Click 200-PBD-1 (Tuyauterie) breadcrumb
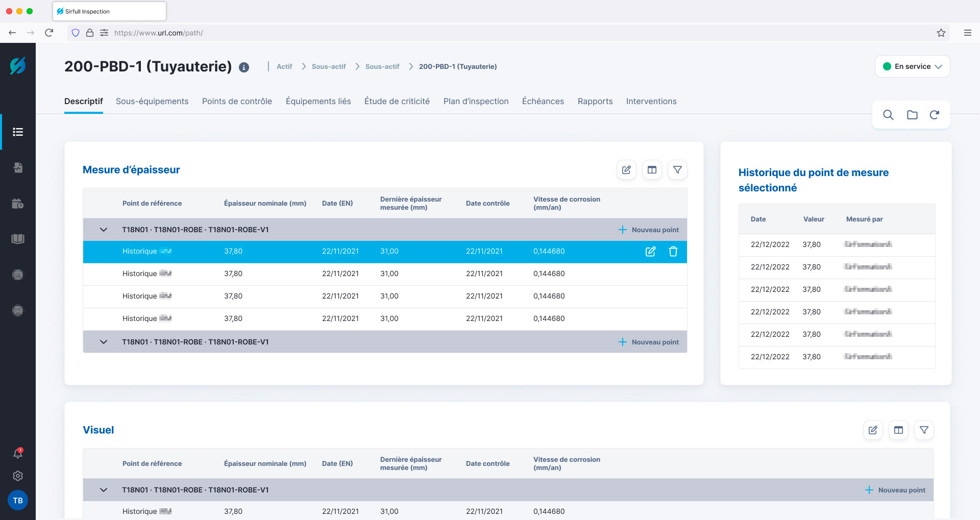This screenshot has width=980, height=520. [458, 66]
